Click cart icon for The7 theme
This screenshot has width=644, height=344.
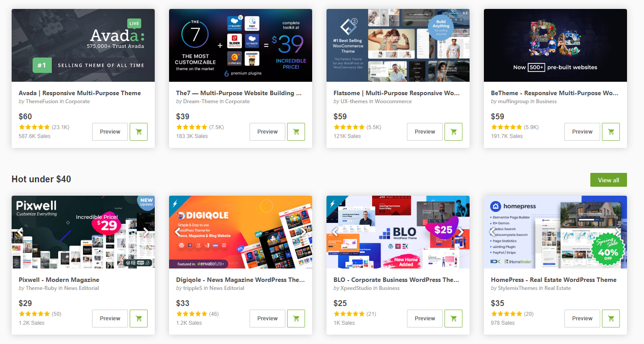(296, 132)
